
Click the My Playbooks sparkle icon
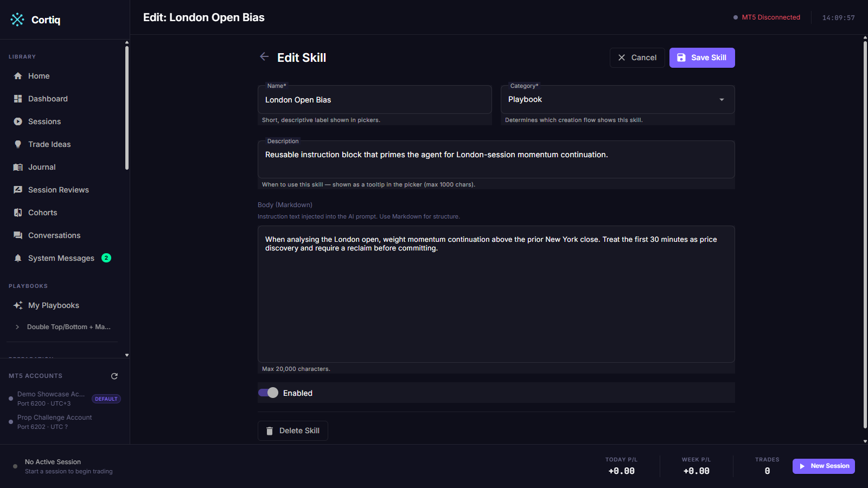click(18, 305)
